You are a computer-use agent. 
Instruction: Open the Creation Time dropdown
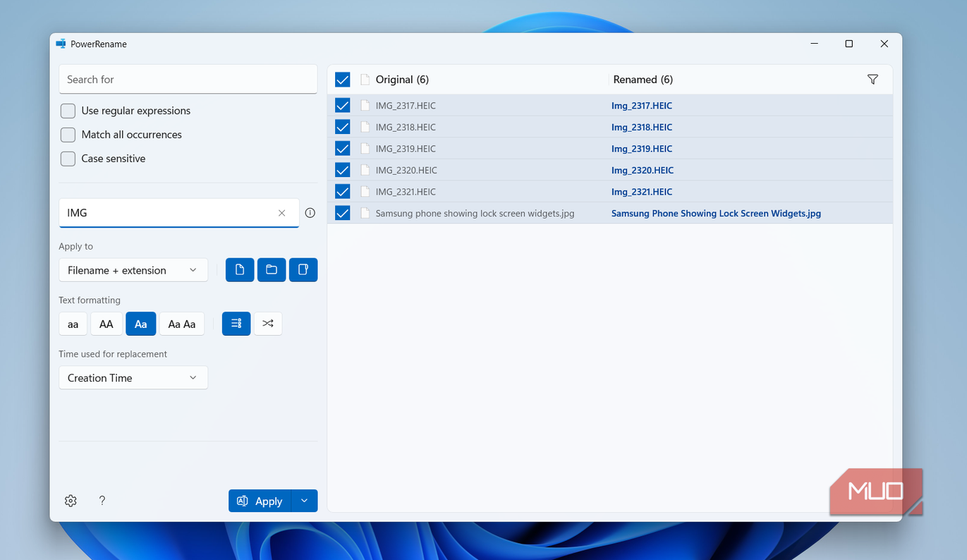(x=133, y=378)
